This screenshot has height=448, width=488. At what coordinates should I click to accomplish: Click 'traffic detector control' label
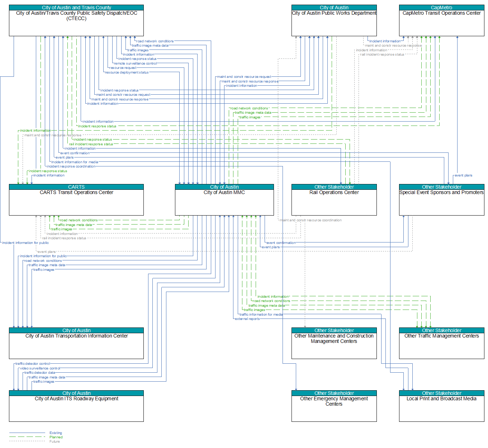tap(33, 364)
